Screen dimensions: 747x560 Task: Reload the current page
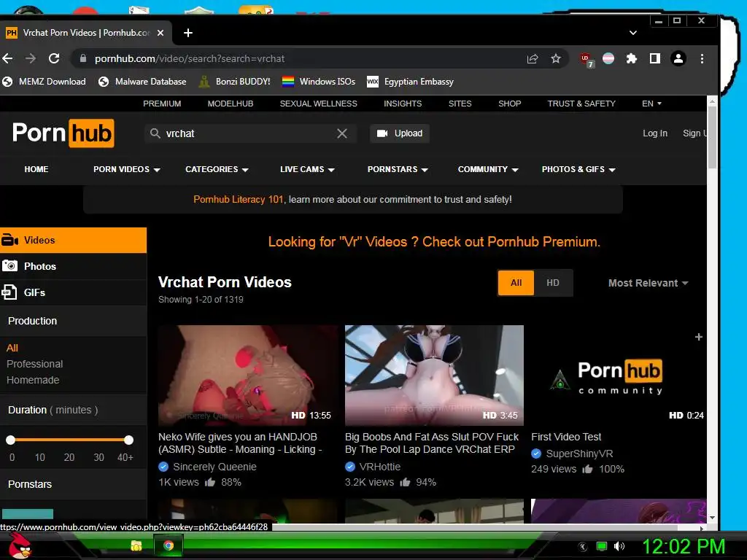[54, 58]
